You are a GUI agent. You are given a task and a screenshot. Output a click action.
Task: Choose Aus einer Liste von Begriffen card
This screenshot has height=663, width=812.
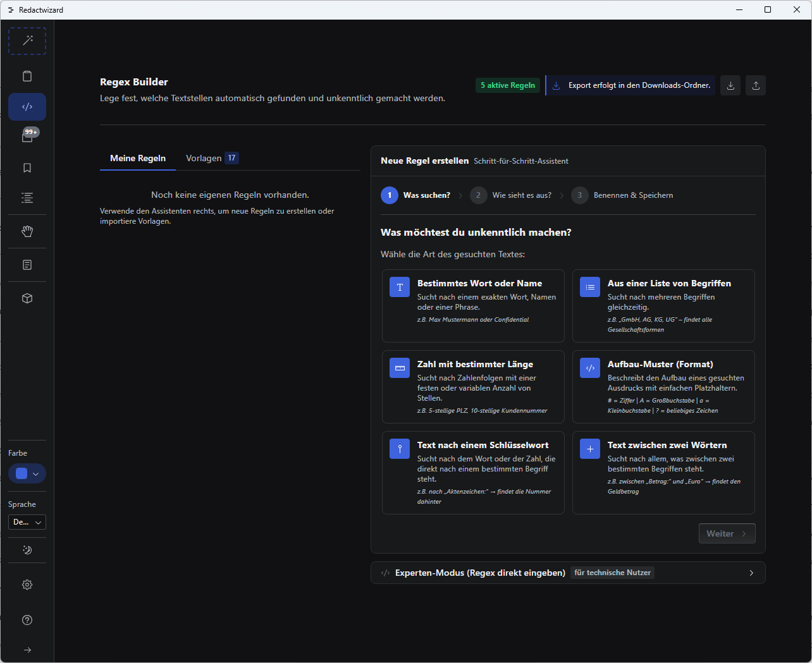pos(663,306)
